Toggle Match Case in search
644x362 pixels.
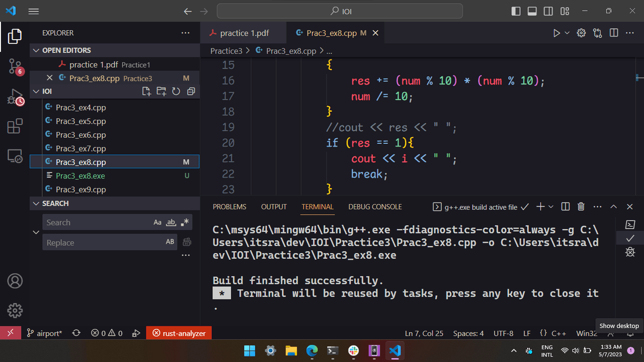point(157,222)
